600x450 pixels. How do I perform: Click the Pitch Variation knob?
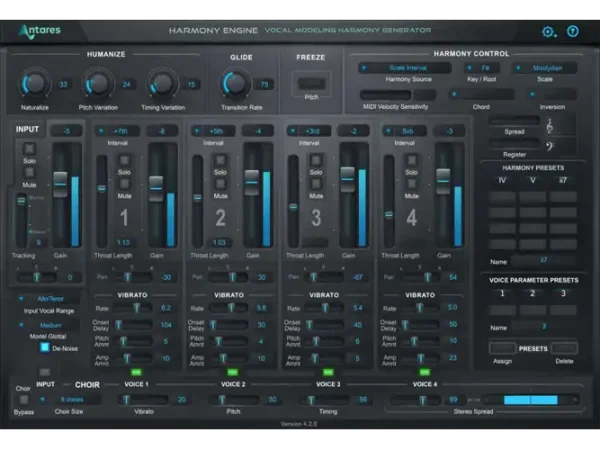coord(98,83)
